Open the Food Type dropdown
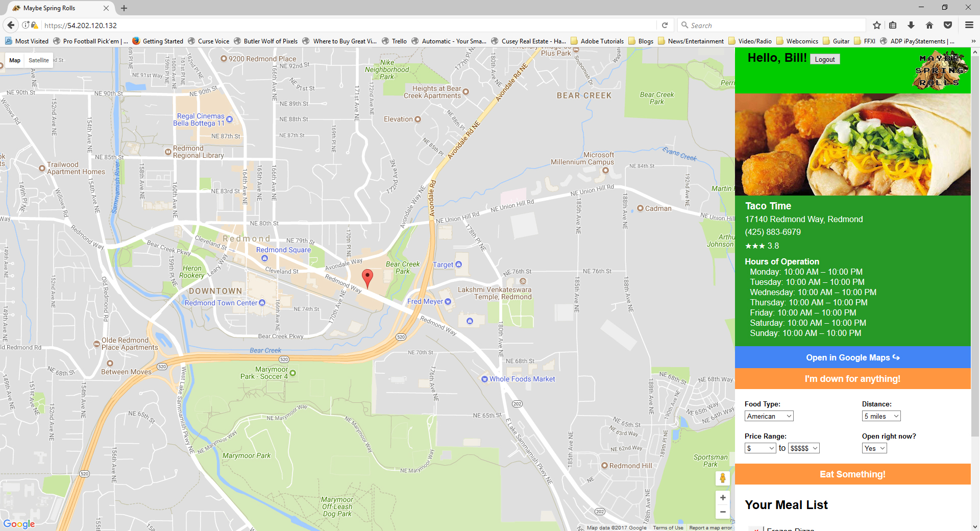Screen dimensions: 980x531 769,416
